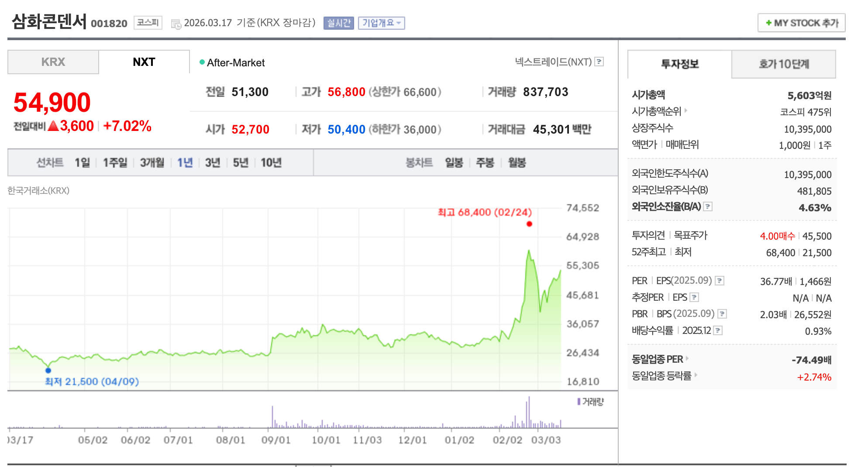Select the 1일 line chart period
The height and width of the screenshot is (467, 868).
(x=82, y=163)
